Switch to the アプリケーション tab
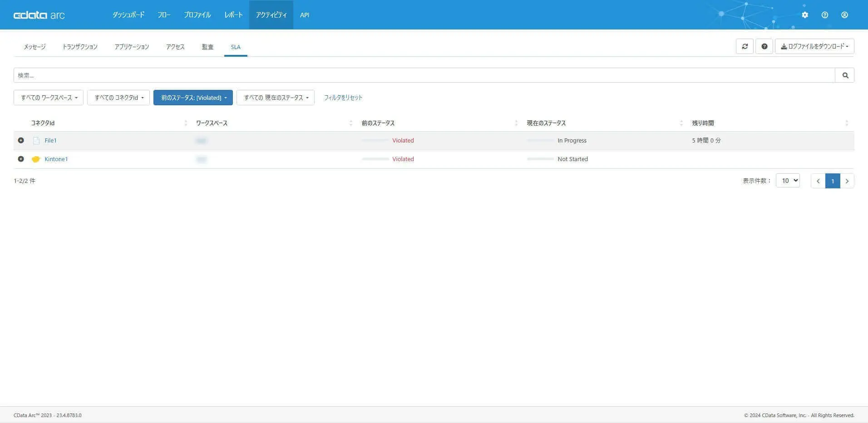The height and width of the screenshot is (423, 868). [x=132, y=47]
